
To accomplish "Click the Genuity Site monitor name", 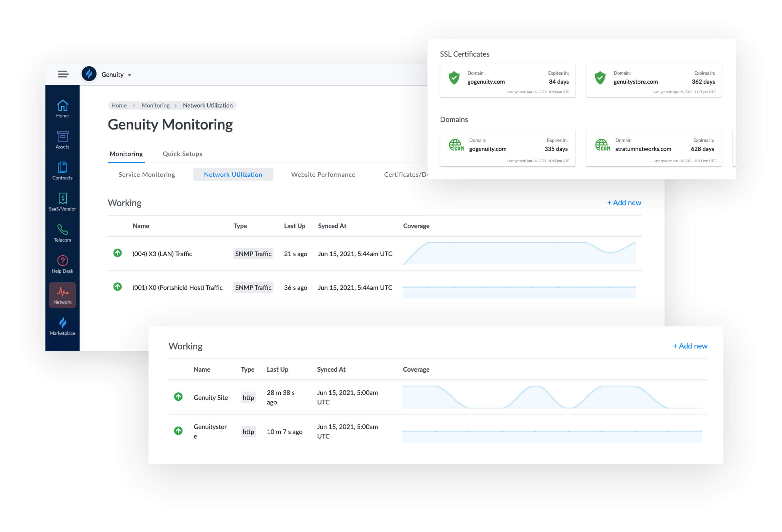I will pyautogui.click(x=211, y=397).
